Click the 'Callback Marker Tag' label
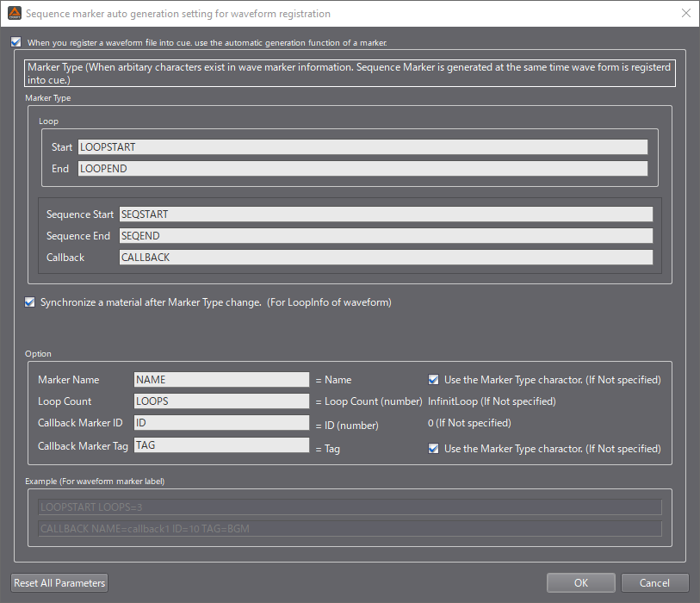Viewport: 700px width, 603px height. pyautogui.click(x=83, y=445)
